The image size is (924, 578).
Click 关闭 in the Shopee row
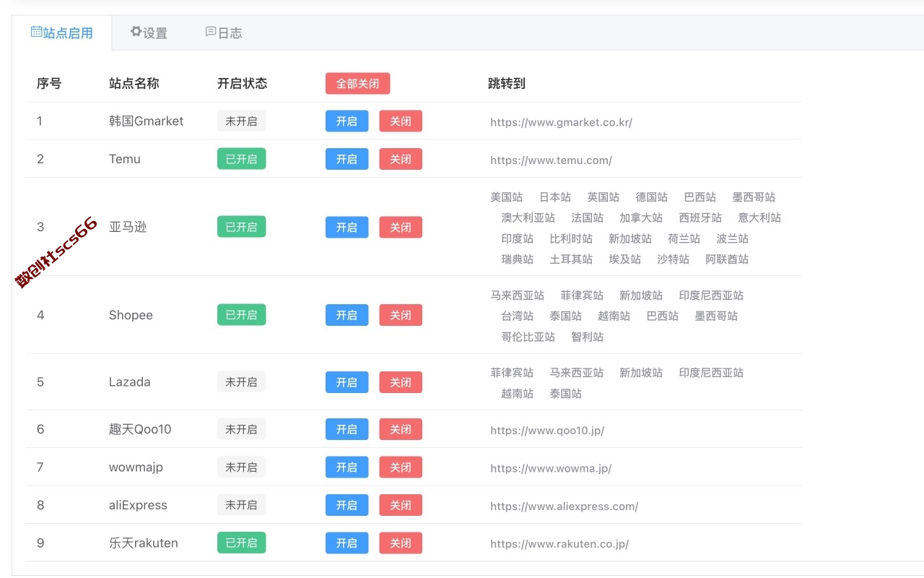click(401, 315)
